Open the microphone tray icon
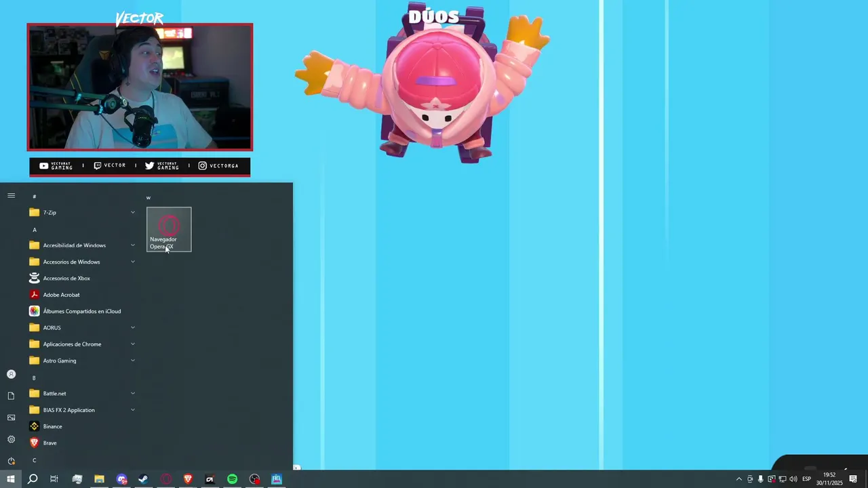Viewport: 868px width, 488px height. (x=761, y=479)
